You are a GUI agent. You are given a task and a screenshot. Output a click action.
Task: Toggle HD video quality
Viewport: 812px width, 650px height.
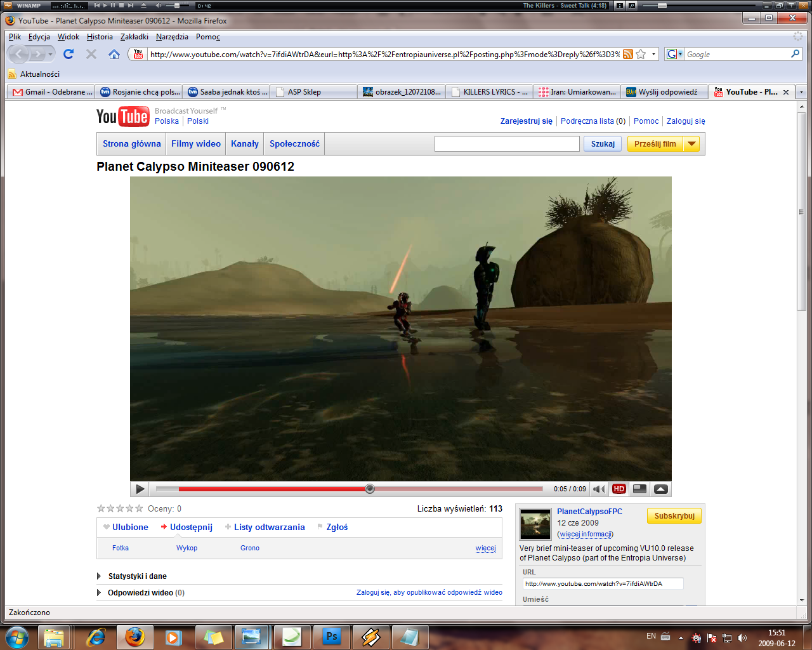[x=619, y=489]
